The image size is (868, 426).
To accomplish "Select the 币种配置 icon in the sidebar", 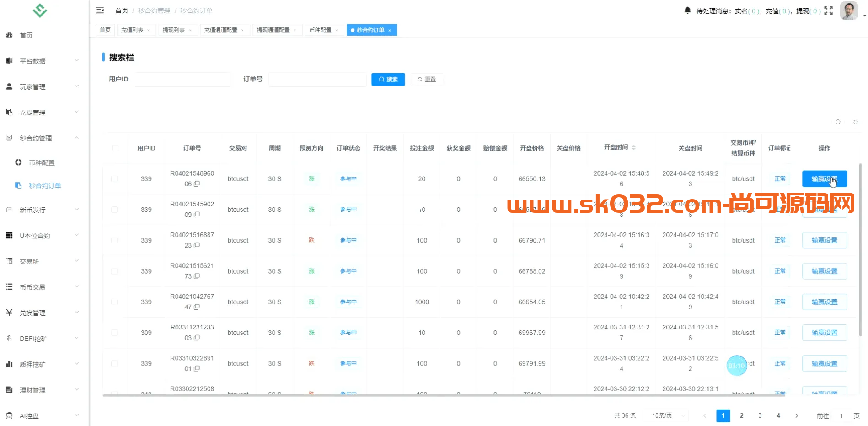I will (x=18, y=162).
